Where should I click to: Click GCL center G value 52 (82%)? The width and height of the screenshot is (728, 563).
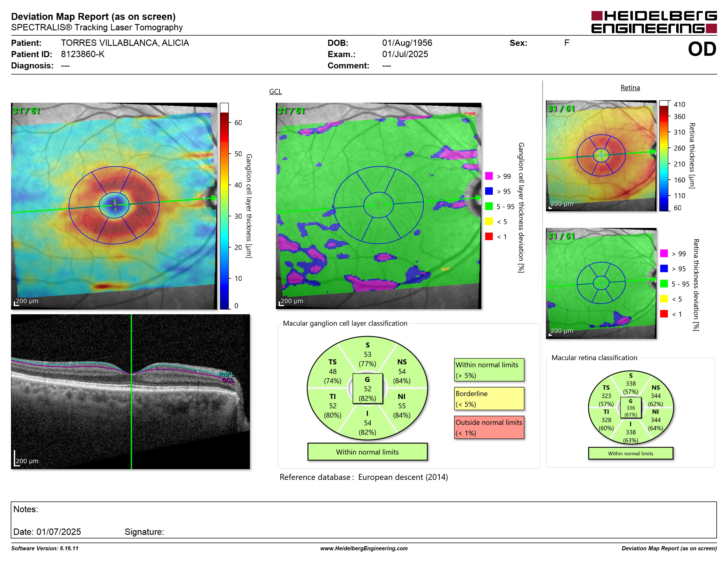[x=367, y=394]
